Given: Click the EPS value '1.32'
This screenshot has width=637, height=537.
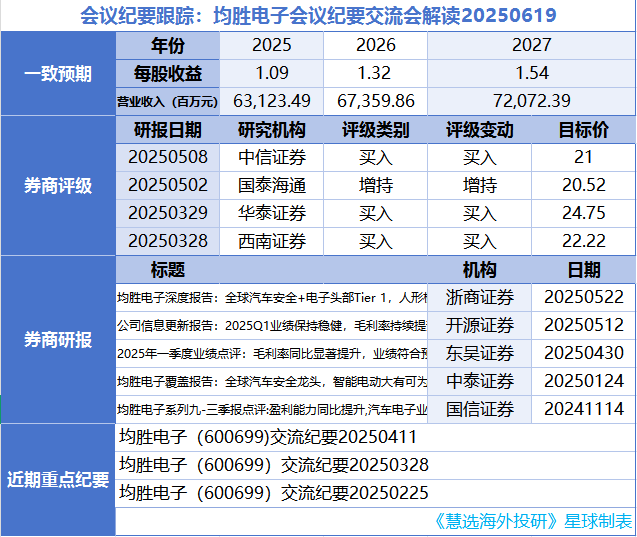Looking at the screenshot, I should pos(375,74).
